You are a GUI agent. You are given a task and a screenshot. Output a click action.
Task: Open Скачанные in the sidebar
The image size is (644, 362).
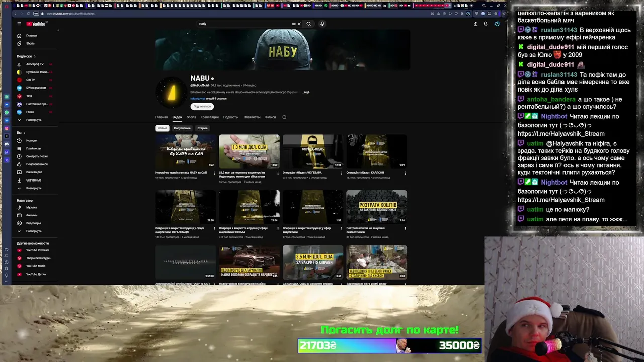click(x=34, y=180)
